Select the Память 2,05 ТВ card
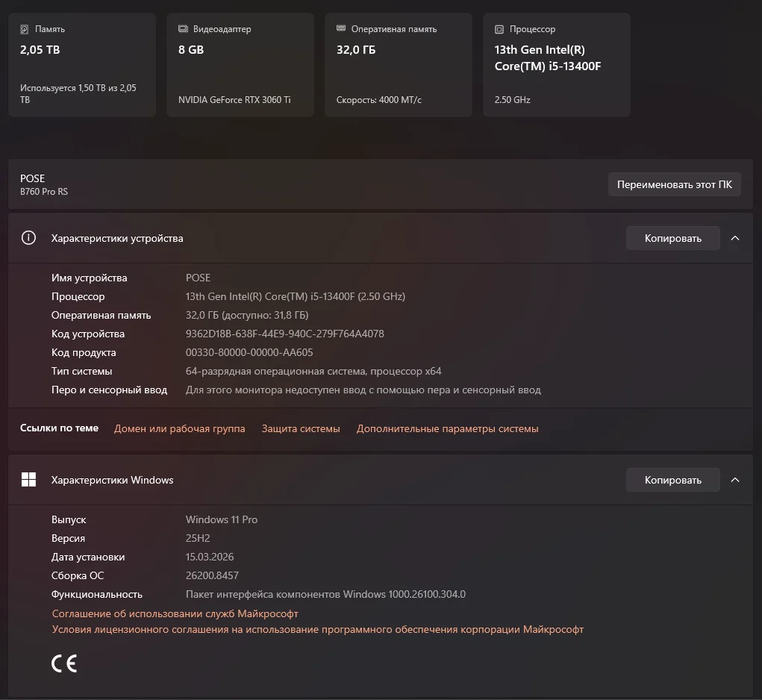This screenshot has width=762, height=700. coord(82,65)
